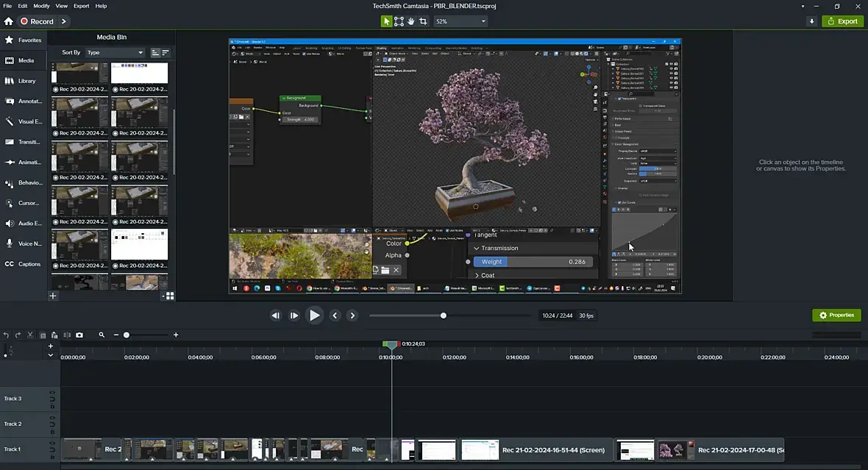The image size is (868, 470).
Task: Open the Modify menu
Action: coord(42,6)
